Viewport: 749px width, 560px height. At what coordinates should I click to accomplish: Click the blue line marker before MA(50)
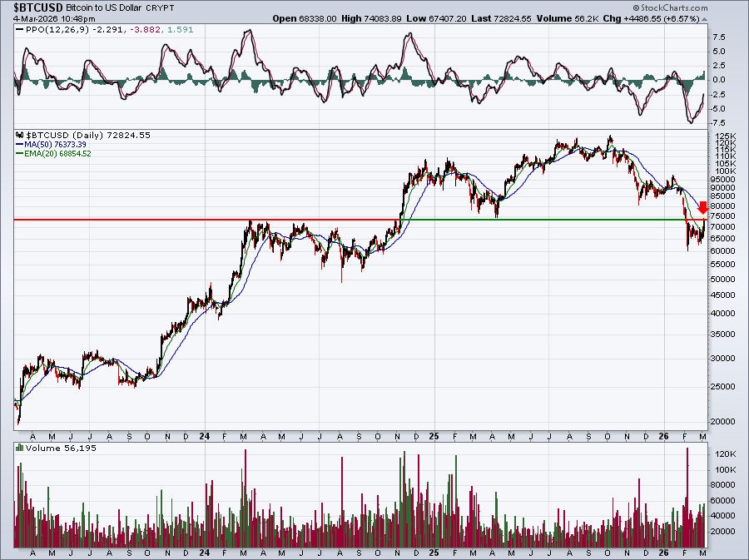click(x=19, y=145)
